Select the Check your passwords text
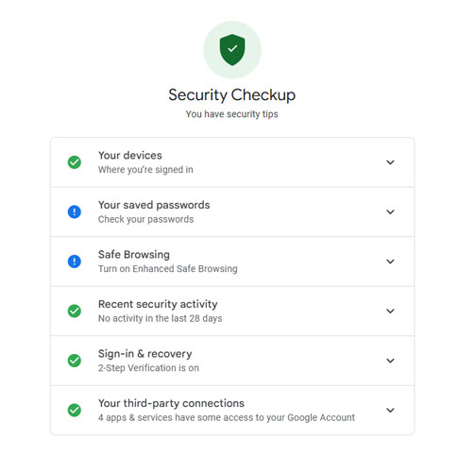The image size is (476, 472). pyautogui.click(x=145, y=219)
